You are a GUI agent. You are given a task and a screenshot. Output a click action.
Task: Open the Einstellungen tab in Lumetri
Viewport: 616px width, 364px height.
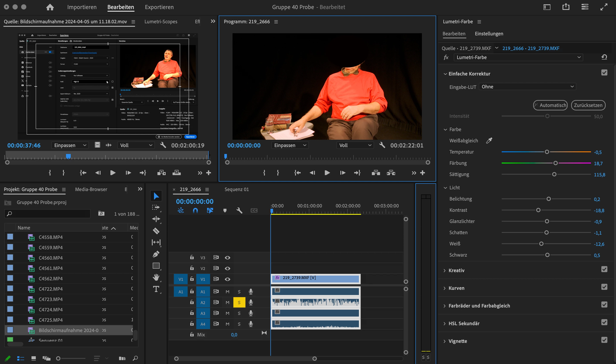coord(489,34)
